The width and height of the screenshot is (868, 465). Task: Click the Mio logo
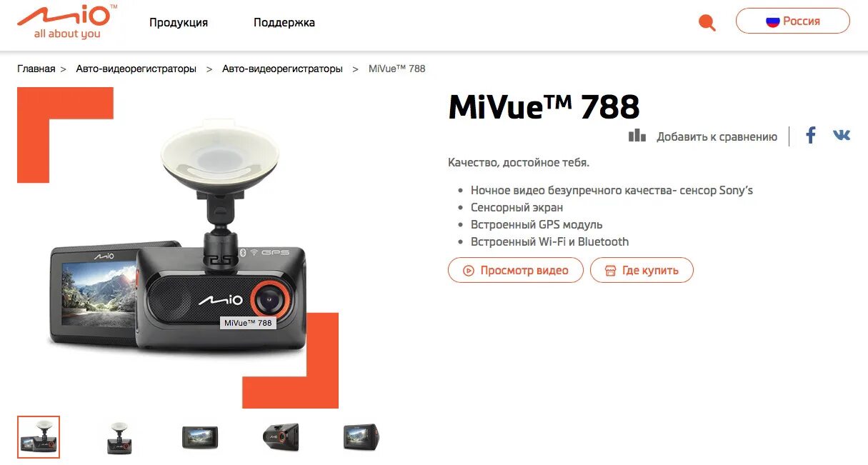coord(67,22)
